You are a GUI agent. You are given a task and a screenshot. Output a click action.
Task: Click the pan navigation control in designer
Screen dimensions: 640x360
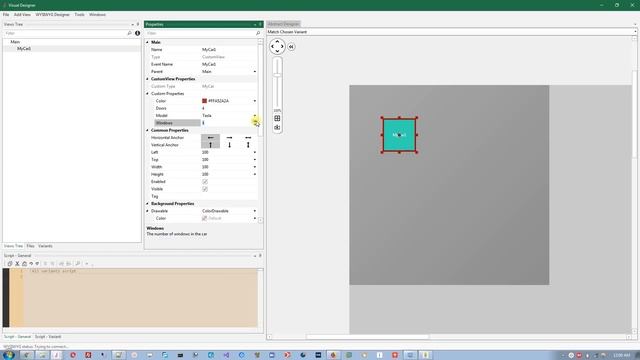click(277, 47)
